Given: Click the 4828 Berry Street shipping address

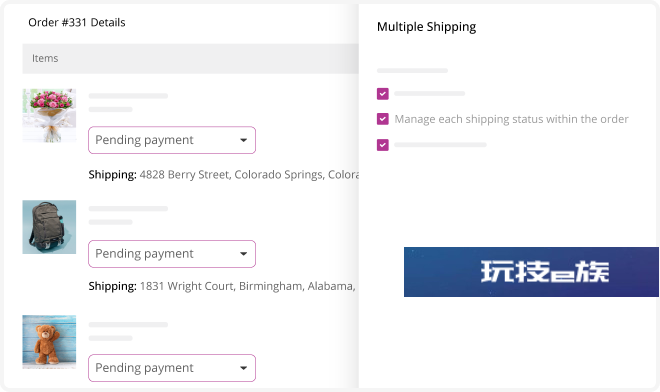Looking at the screenshot, I should (249, 175).
